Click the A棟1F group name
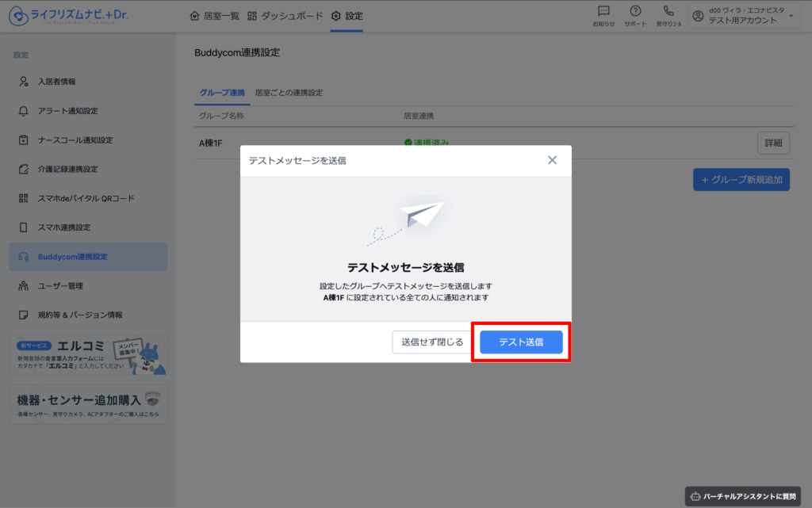812x508 pixels. pyautogui.click(x=211, y=143)
